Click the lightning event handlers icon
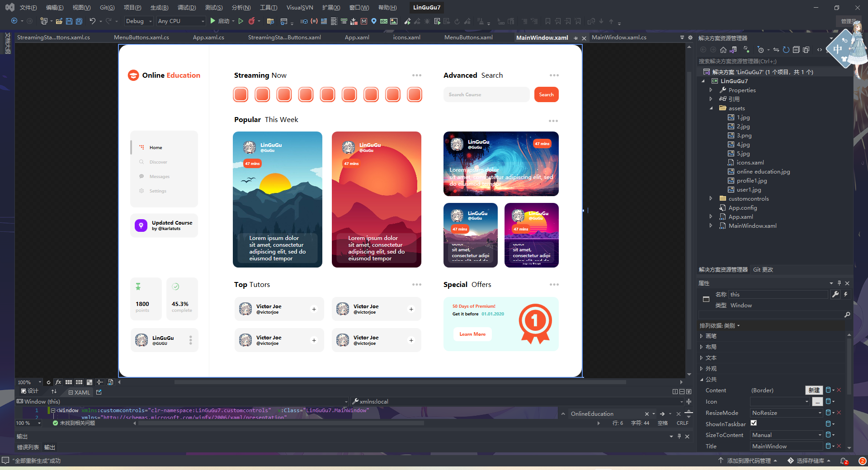868x470 pixels. (x=845, y=294)
